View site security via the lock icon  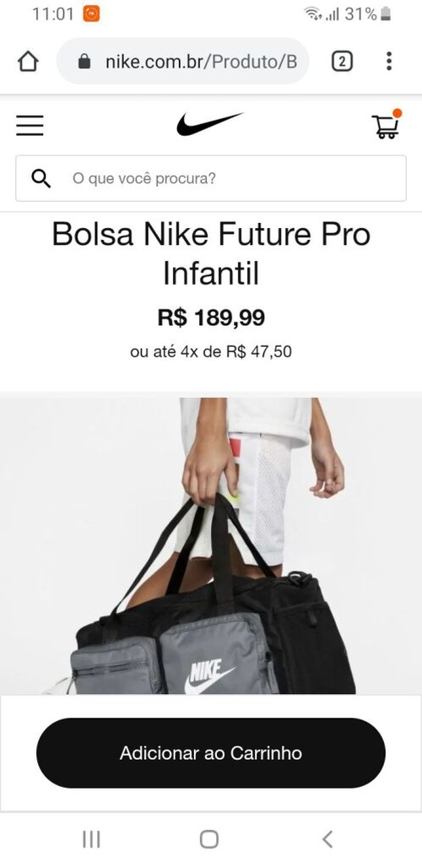click(x=84, y=62)
